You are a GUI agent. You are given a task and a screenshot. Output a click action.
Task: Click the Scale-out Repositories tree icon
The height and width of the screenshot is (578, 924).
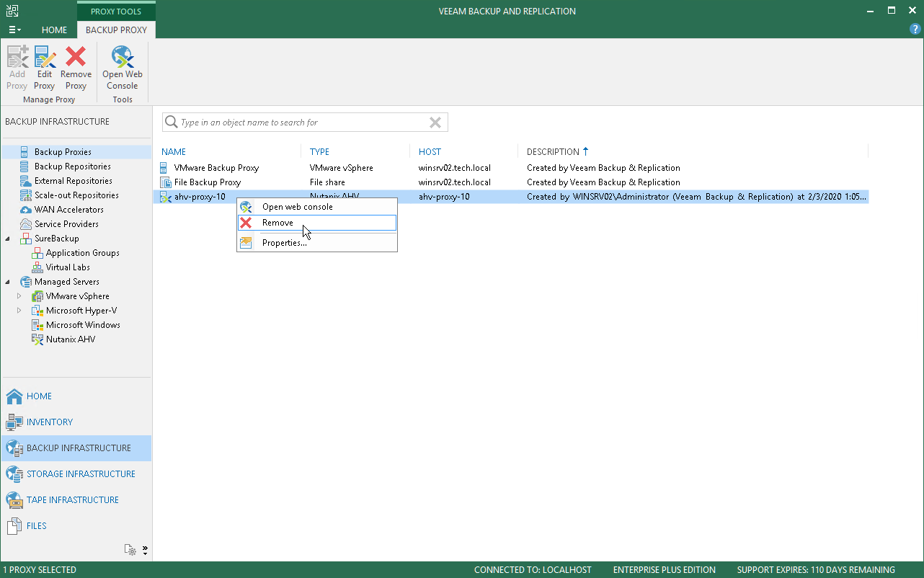pyautogui.click(x=25, y=195)
